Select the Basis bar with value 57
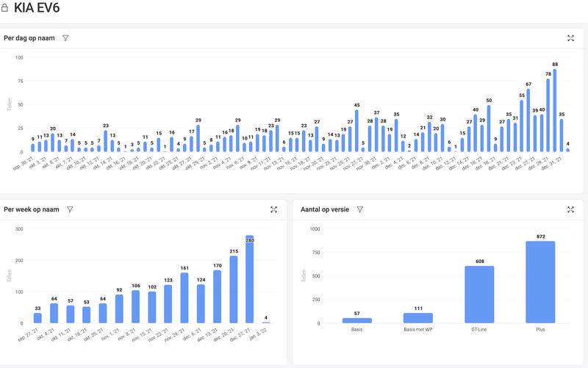Viewport: 588px width, 368px height. pos(357,320)
